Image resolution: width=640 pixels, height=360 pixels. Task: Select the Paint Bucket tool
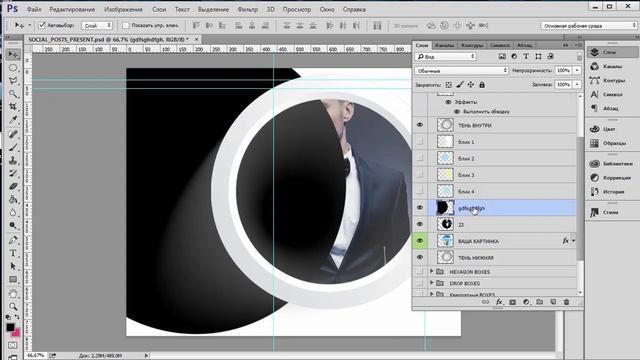tap(13, 199)
